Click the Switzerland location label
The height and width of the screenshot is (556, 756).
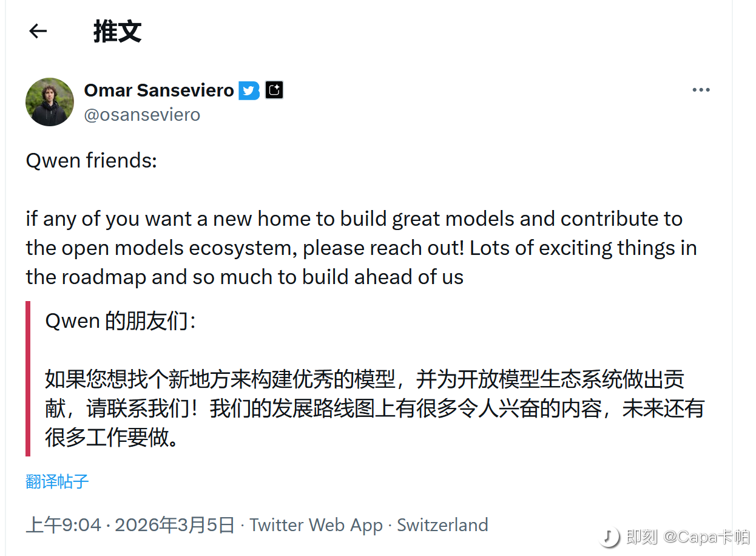click(x=442, y=525)
